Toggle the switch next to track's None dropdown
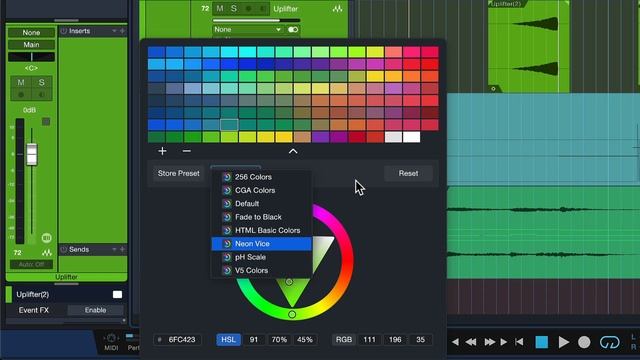The height and width of the screenshot is (360, 640). (x=293, y=29)
